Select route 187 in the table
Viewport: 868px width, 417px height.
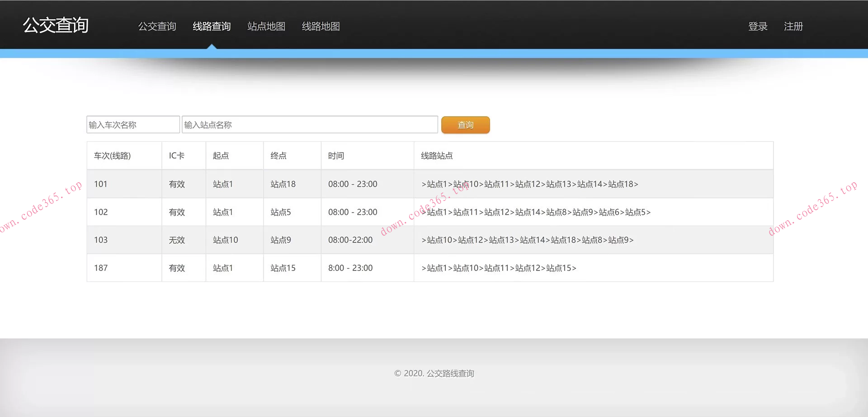[x=101, y=268]
